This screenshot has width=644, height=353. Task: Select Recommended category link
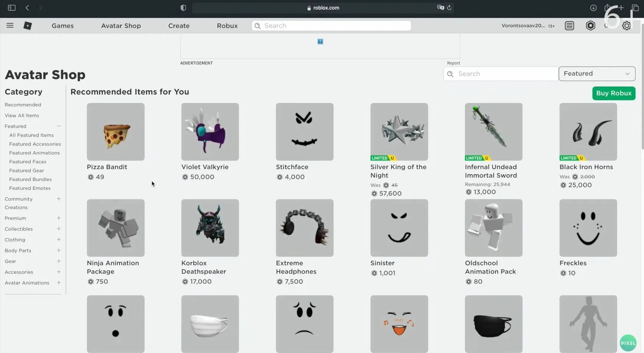(23, 105)
